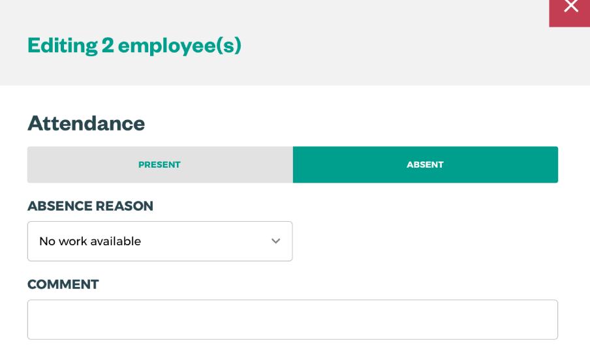The image size is (590, 364).
Task: Select the PRESENT attendance option
Action: point(160,164)
